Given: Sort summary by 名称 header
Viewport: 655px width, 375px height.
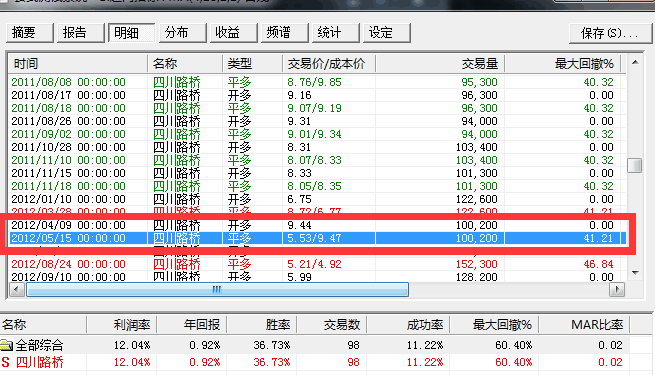Looking at the screenshot, I should coord(43,324).
